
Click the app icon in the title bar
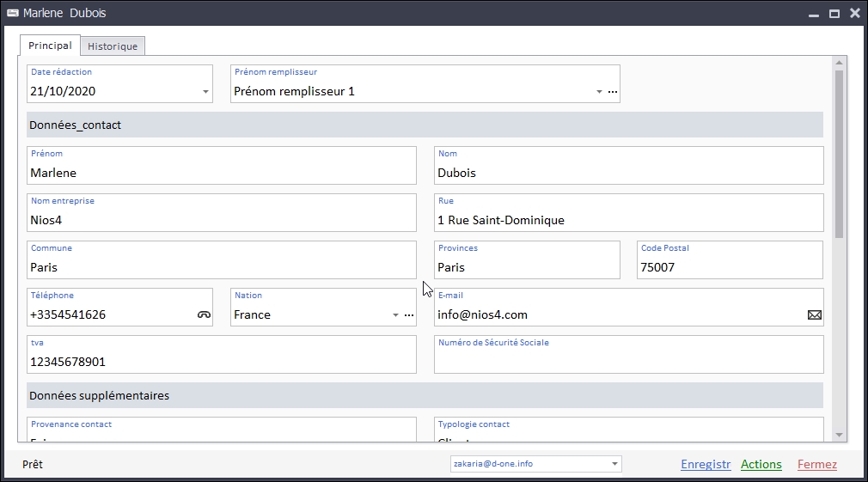click(12, 14)
